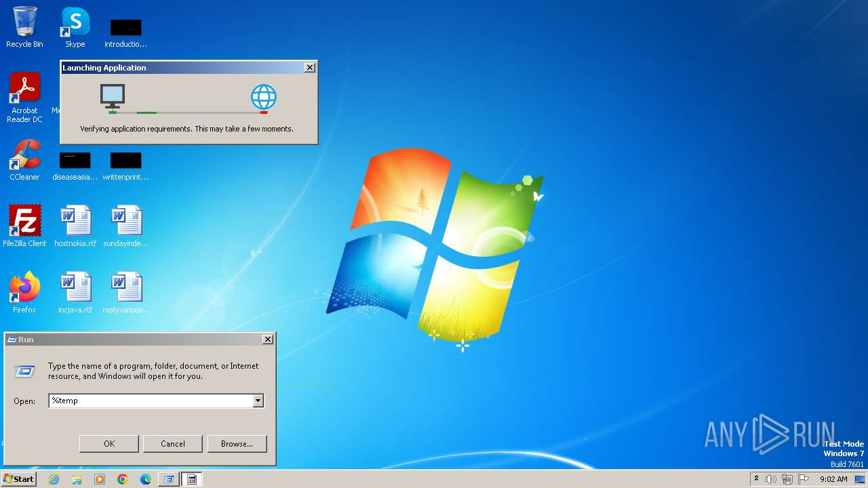Show hidden system tray icons
868x488 pixels.
[756, 479]
